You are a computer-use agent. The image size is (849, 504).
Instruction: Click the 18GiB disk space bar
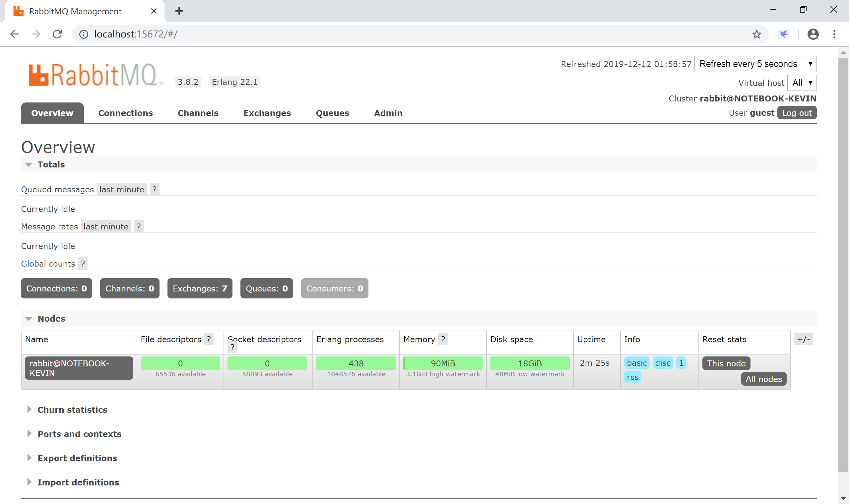click(530, 363)
